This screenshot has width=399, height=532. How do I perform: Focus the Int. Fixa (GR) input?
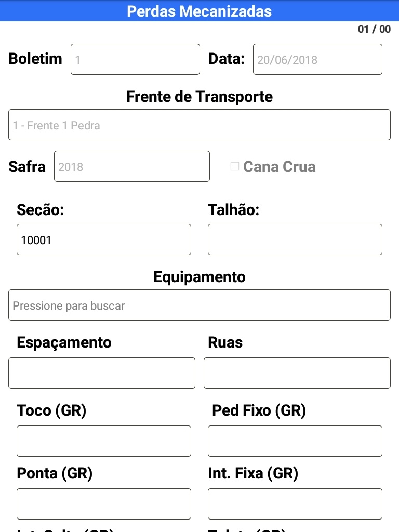click(x=295, y=504)
